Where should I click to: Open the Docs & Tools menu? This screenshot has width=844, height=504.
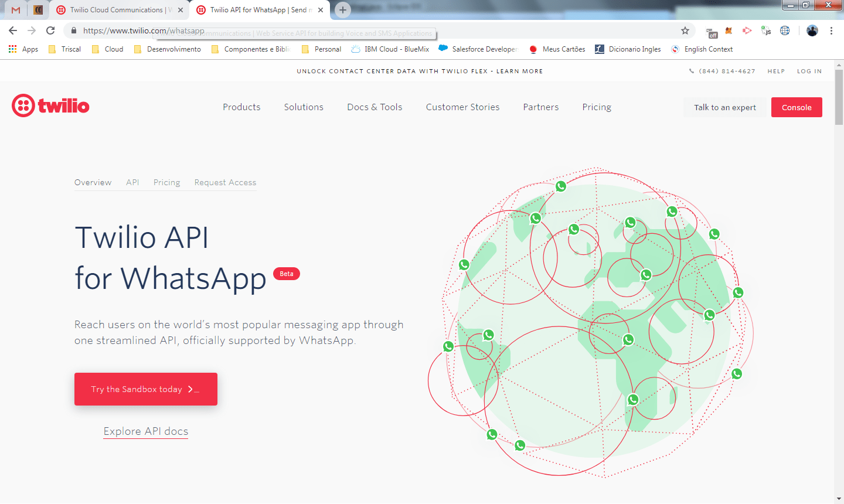click(x=375, y=107)
